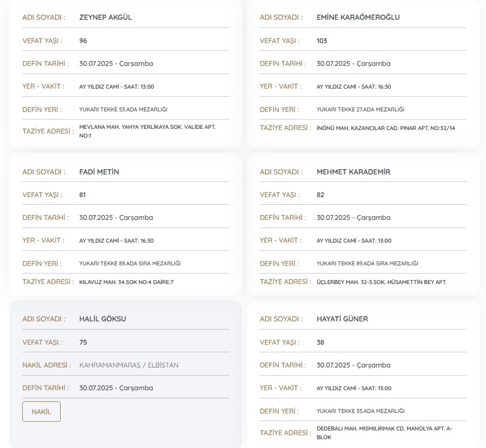Select Halil Göksu's burial date
486x448 pixels.
pyautogui.click(x=116, y=388)
